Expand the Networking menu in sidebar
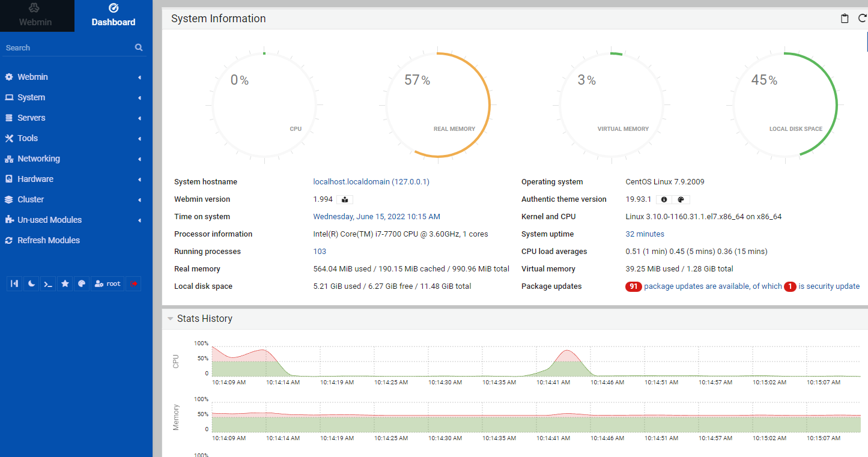 38,159
